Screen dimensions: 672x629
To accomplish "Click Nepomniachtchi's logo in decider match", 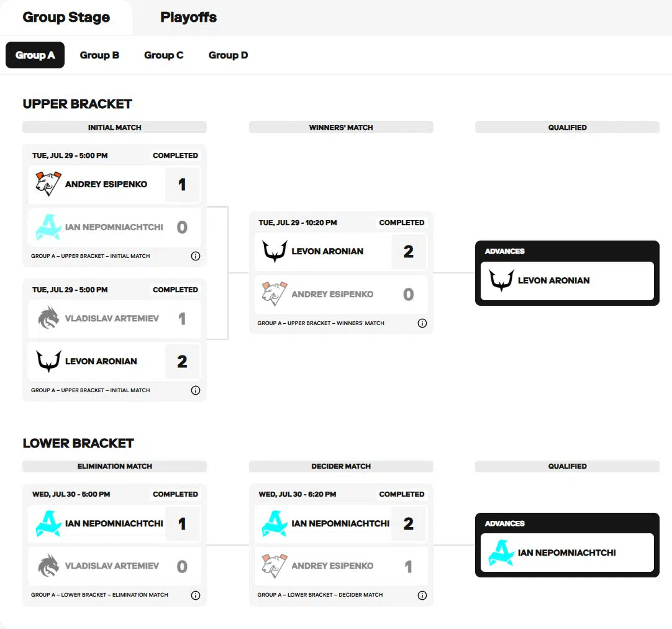I will click(275, 523).
